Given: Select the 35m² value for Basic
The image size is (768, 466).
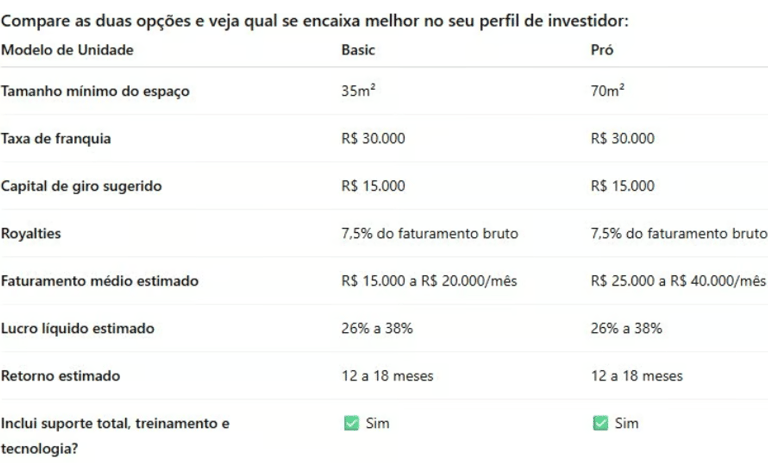Looking at the screenshot, I should (358, 91).
